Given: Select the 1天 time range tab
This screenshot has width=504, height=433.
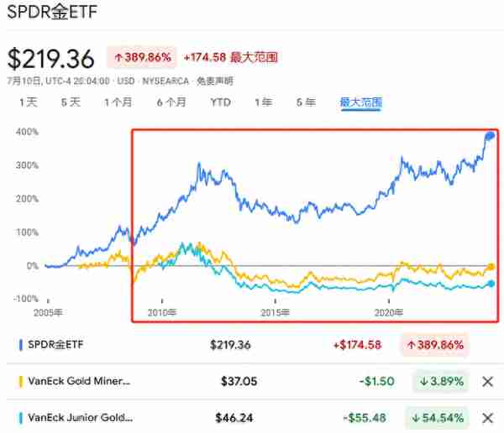Looking at the screenshot, I should coord(29,102).
